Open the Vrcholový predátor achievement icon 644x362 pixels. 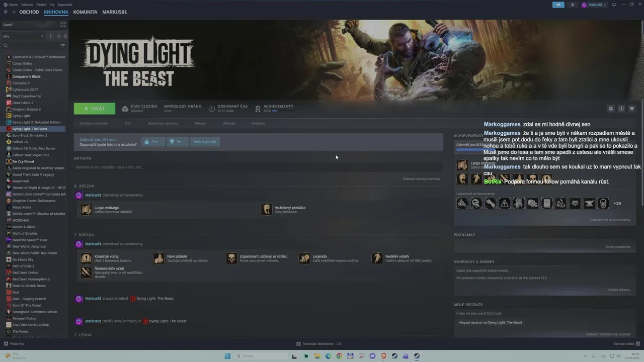(x=267, y=210)
